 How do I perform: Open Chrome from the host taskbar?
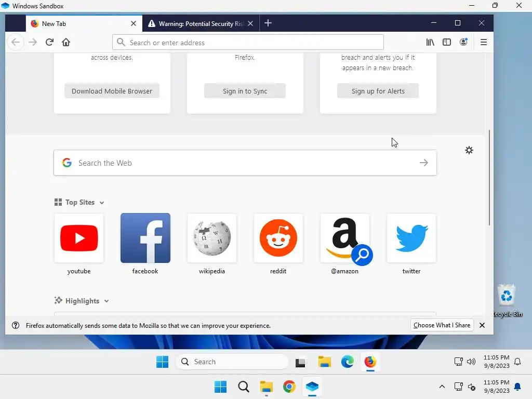click(289, 387)
